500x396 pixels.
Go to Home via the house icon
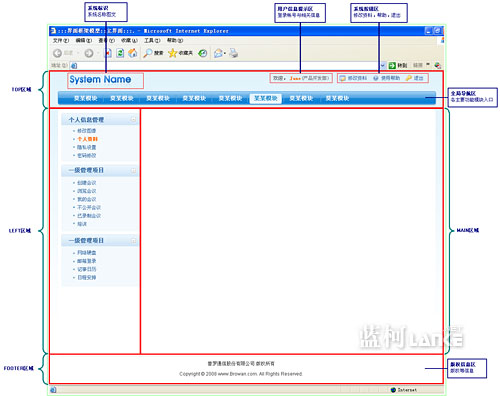pos(133,53)
